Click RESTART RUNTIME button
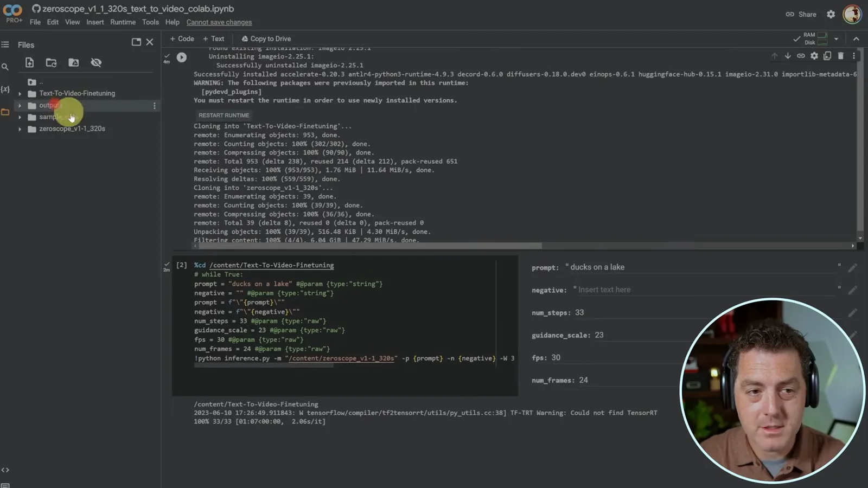868x488 pixels. click(224, 115)
